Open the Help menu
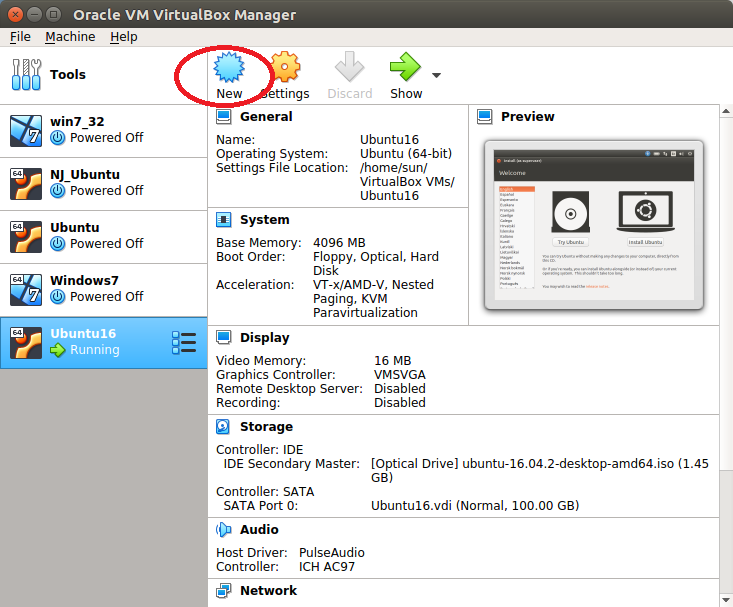 pos(124,36)
